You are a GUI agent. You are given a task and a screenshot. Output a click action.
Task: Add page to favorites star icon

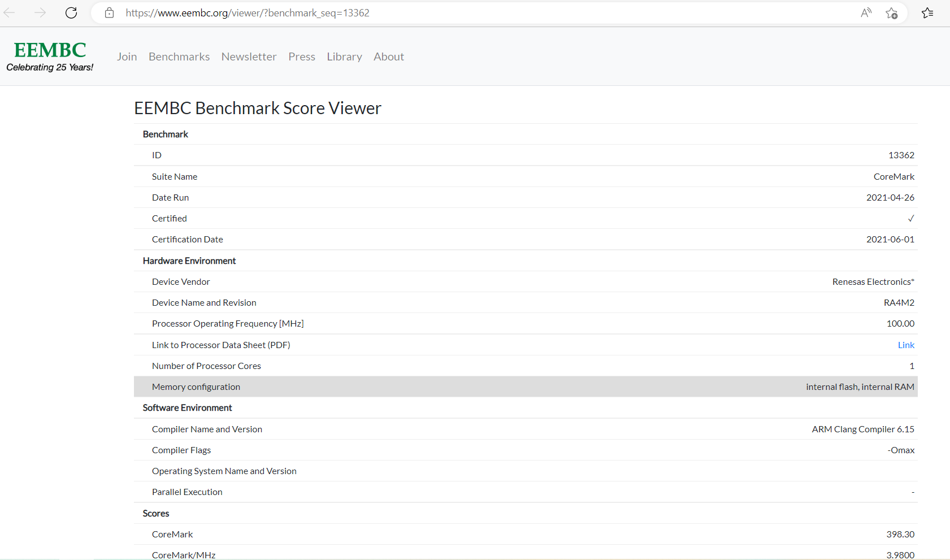tap(892, 12)
